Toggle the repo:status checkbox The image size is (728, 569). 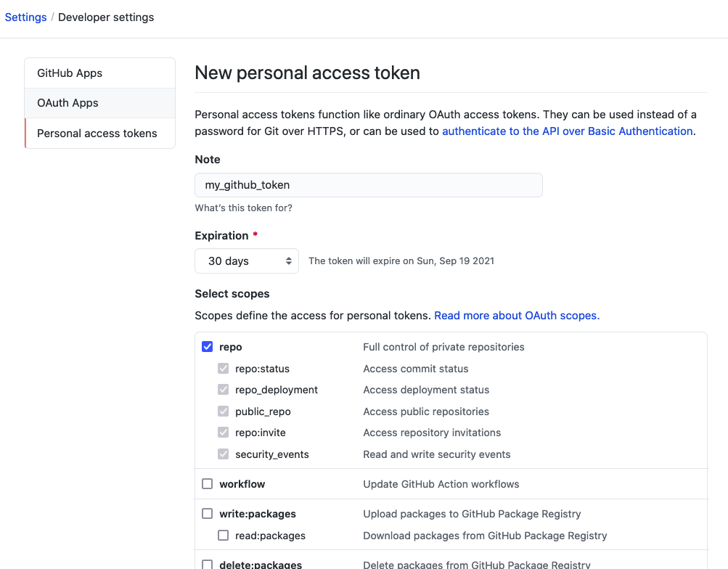[224, 369]
